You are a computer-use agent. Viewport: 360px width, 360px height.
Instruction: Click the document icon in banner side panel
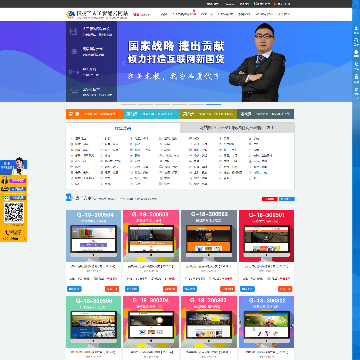(73, 32)
